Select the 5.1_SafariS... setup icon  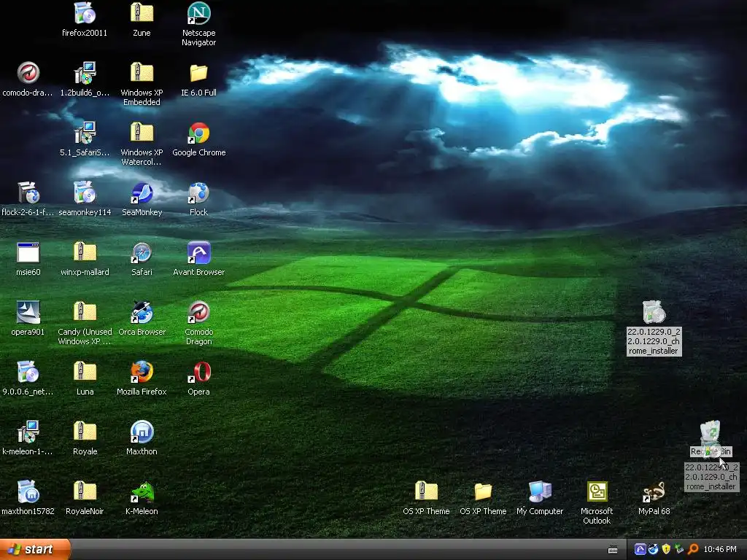coord(85,133)
